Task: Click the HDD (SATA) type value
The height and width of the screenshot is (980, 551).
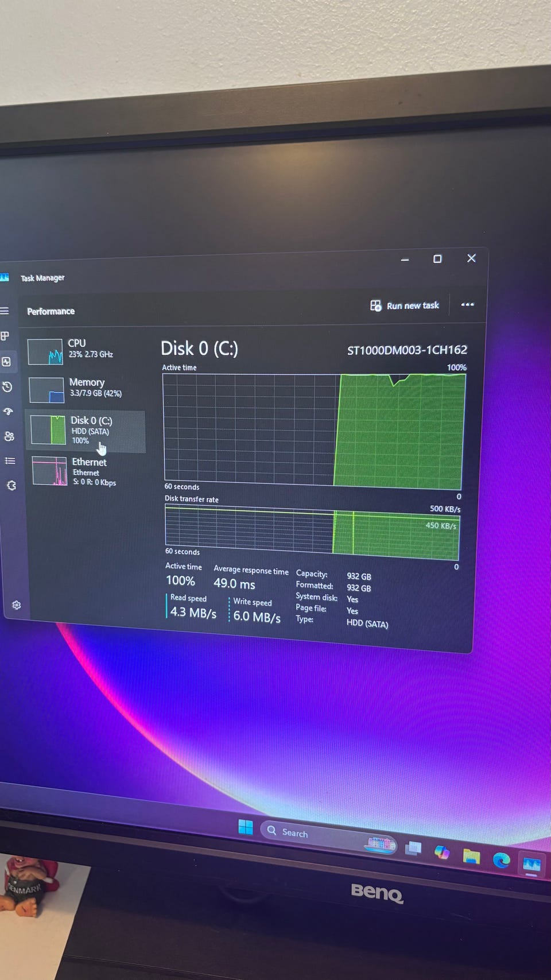Action: click(x=367, y=623)
